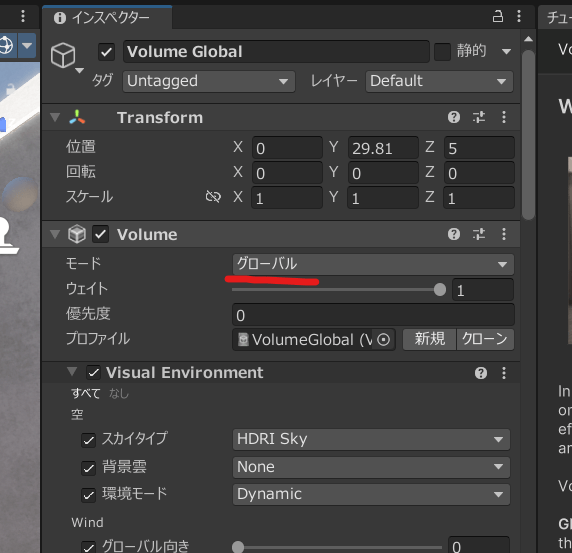Open Visual Environment help icon

(481, 373)
